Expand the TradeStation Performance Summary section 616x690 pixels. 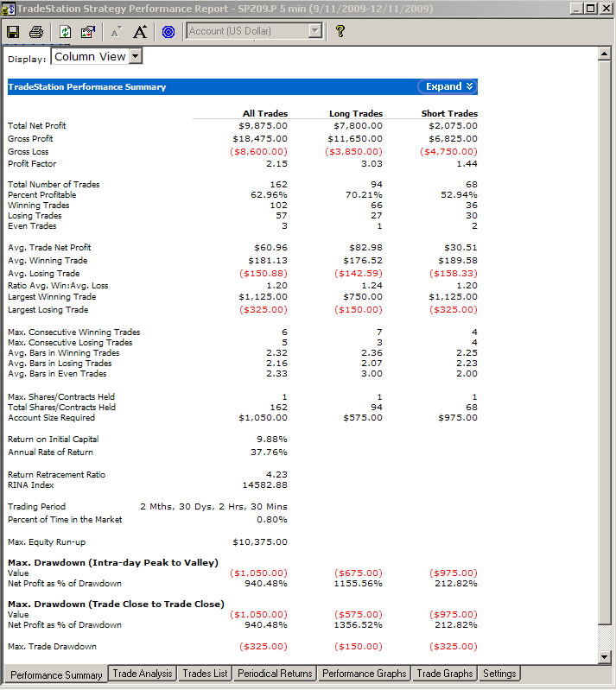click(448, 86)
